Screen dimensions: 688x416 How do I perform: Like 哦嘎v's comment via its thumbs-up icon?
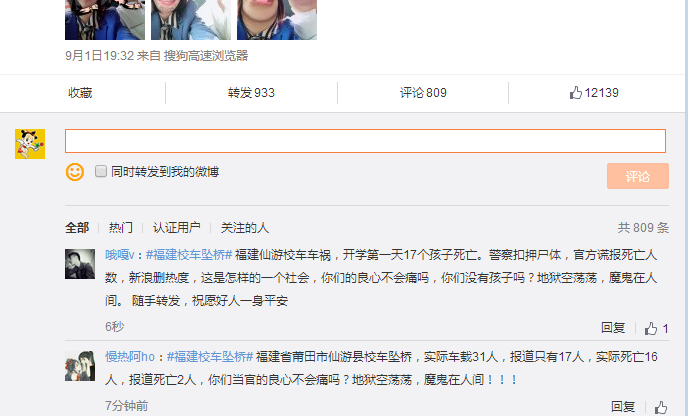pos(651,328)
